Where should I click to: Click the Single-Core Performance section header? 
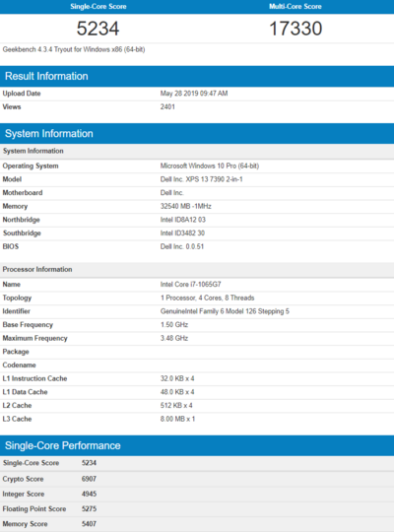click(x=197, y=445)
